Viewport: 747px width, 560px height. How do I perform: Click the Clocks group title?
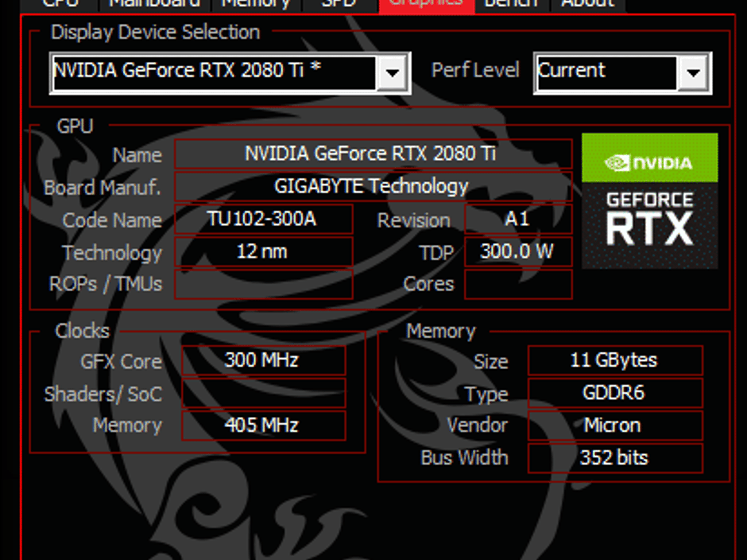(82, 331)
